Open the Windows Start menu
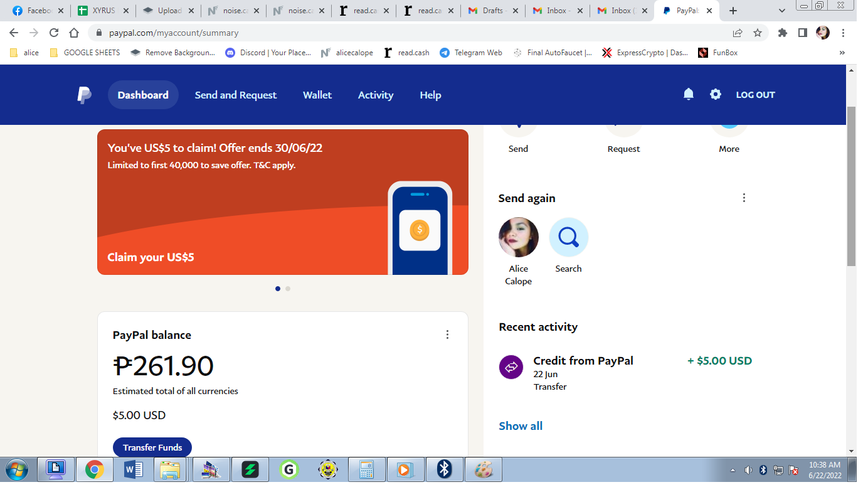 16,469
